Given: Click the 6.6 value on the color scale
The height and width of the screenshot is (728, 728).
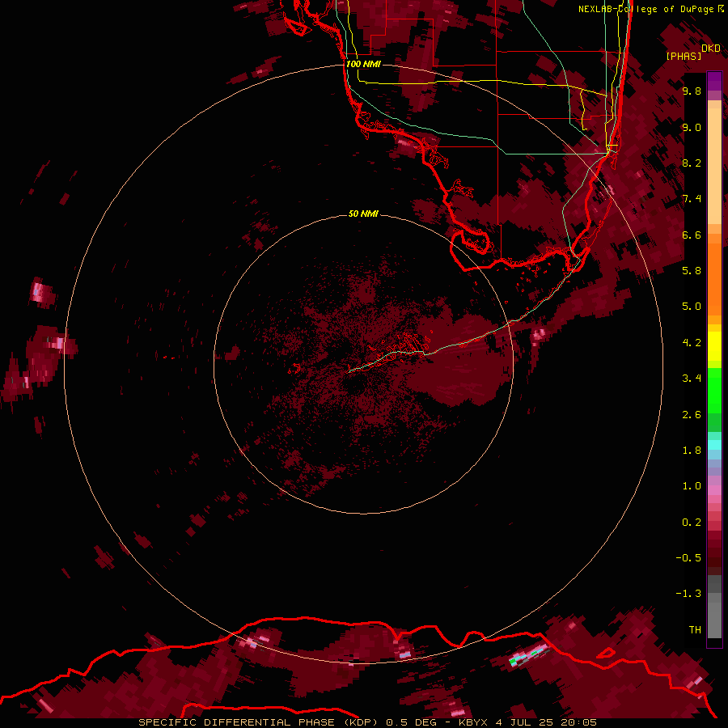Looking at the screenshot, I should pos(692,235).
